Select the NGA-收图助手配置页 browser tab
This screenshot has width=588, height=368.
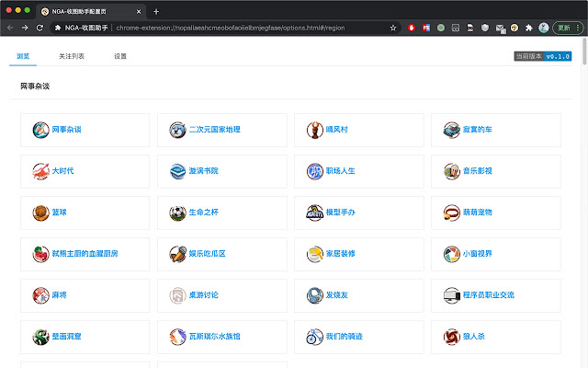click(x=90, y=12)
